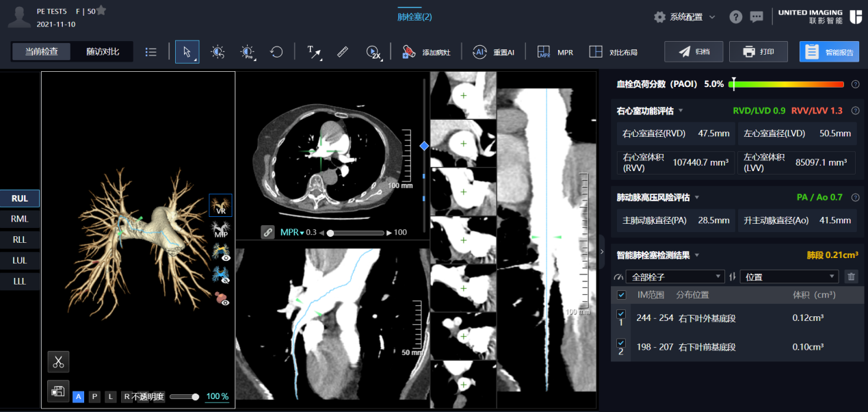Select the RUL lobe tab
This screenshot has width=868, height=412.
[x=20, y=198]
